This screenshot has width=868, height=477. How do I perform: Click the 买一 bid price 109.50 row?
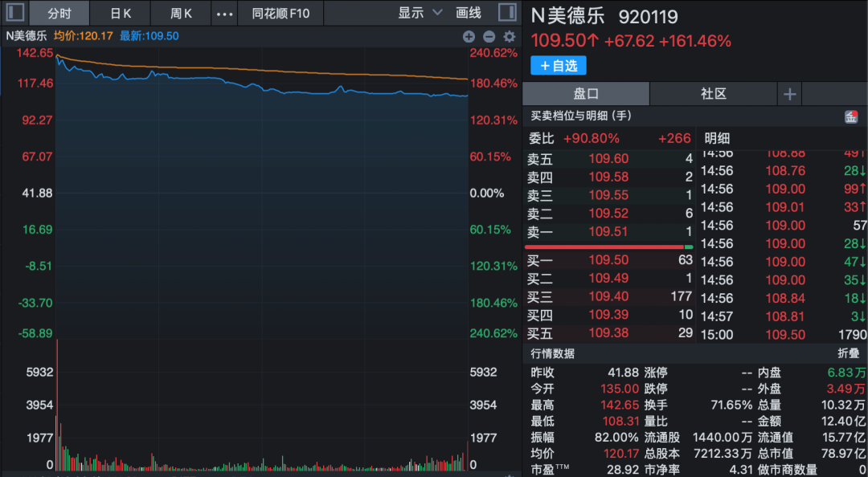[609, 261]
